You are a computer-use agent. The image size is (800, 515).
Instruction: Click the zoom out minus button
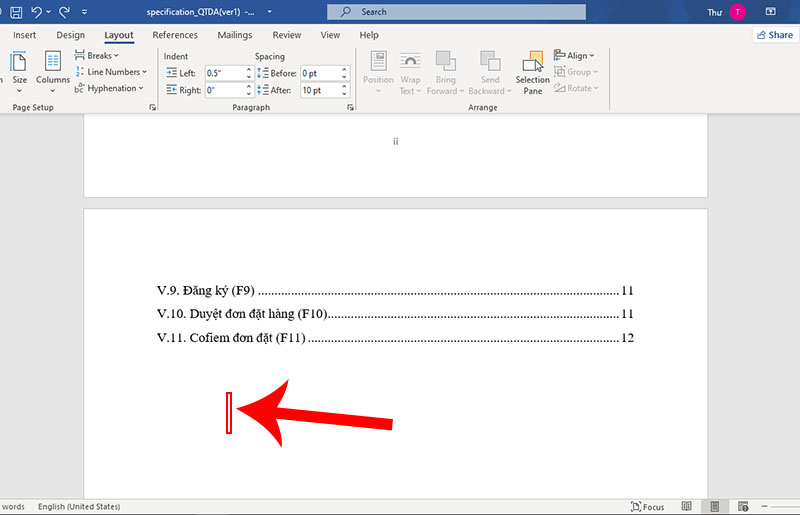(764, 506)
